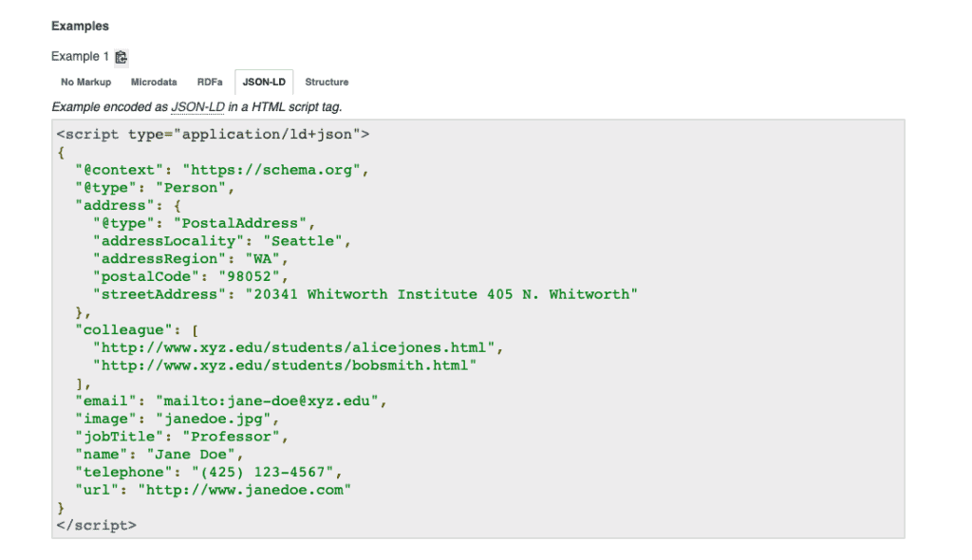The image size is (972, 560).
Task: Click the email mailto:jane-doe@xyz.edu line
Action: [x=232, y=401]
